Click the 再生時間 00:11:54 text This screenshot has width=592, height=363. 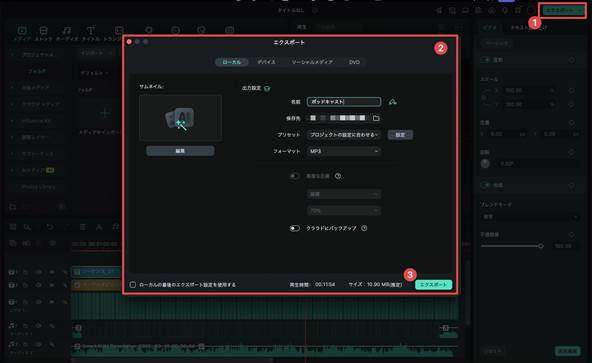point(312,284)
